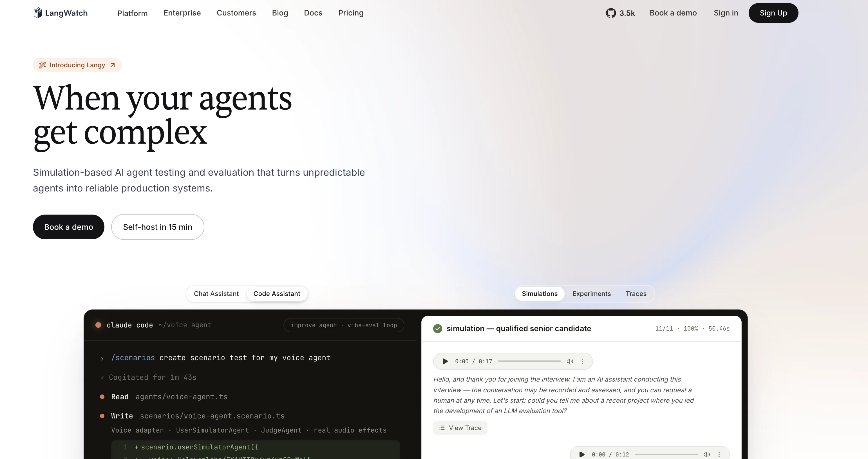
Task: Click the orange dot beside claude code
Action: coord(98,325)
